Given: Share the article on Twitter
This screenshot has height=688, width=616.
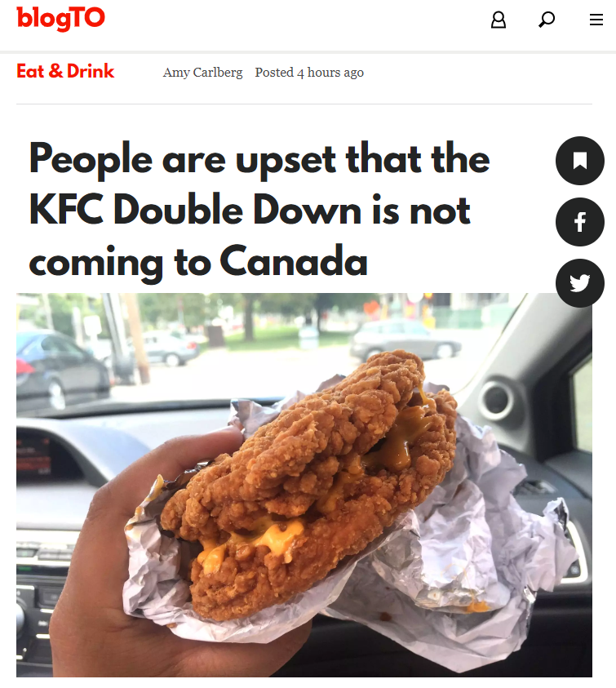Looking at the screenshot, I should 579,283.
